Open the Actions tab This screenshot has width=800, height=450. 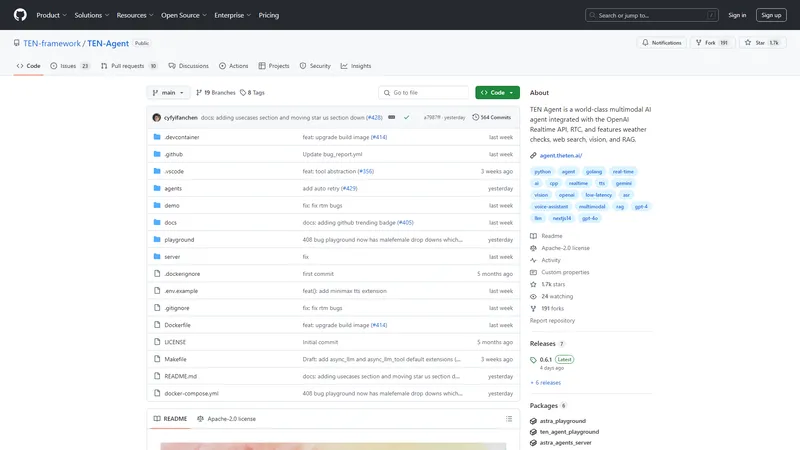(x=234, y=66)
